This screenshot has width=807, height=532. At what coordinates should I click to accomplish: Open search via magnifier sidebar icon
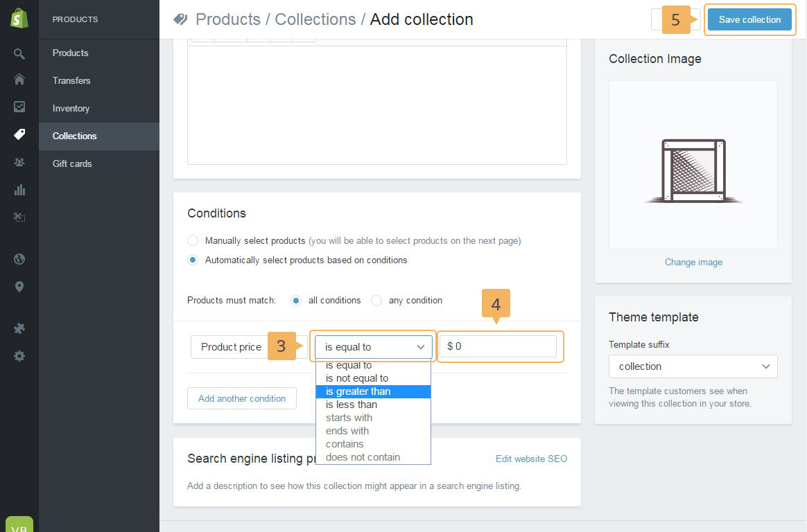(x=19, y=53)
